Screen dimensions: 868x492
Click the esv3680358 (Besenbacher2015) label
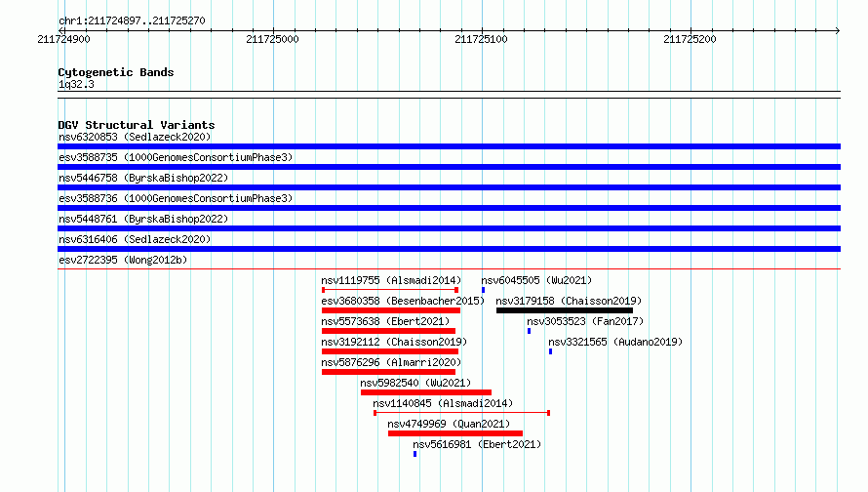[x=403, y=301]
